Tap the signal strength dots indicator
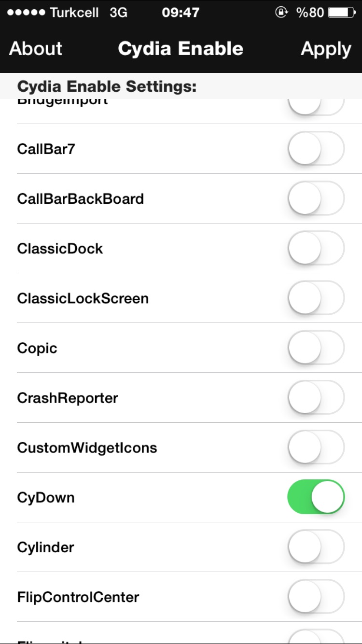362x644 pixels. tap(27, 13)
